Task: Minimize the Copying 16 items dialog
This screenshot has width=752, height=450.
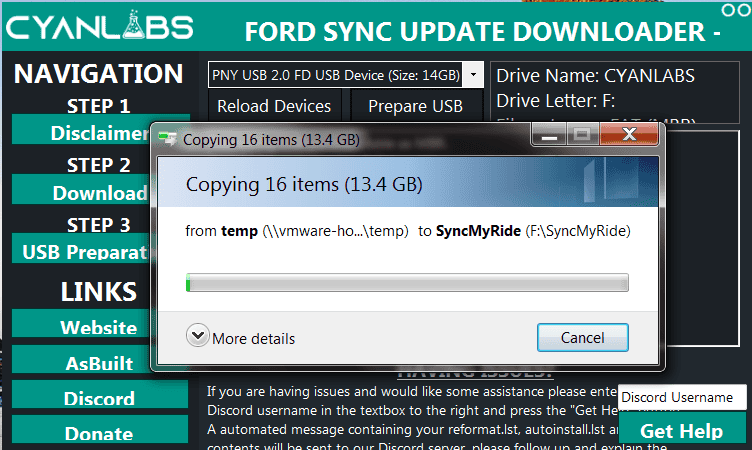Action: [549, 133]
